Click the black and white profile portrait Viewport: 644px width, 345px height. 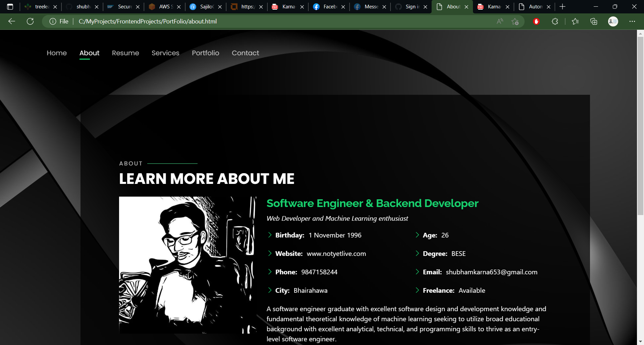tap(188, 265)
